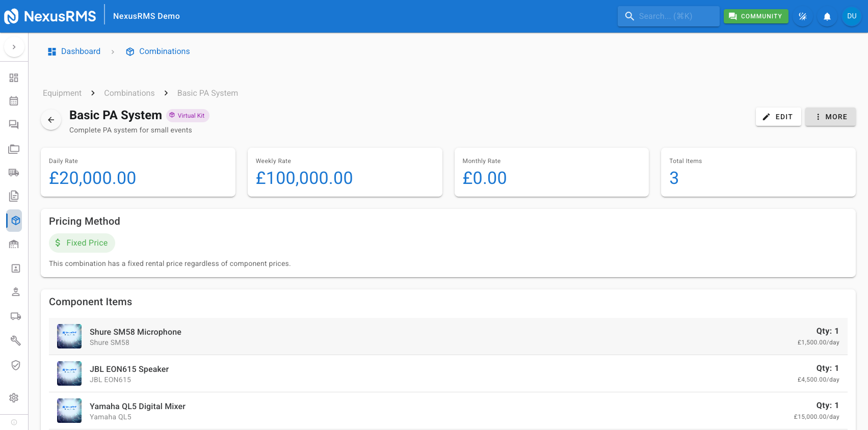
Task: Open the crew person icon in sidebar
Action: pos(15,291)
